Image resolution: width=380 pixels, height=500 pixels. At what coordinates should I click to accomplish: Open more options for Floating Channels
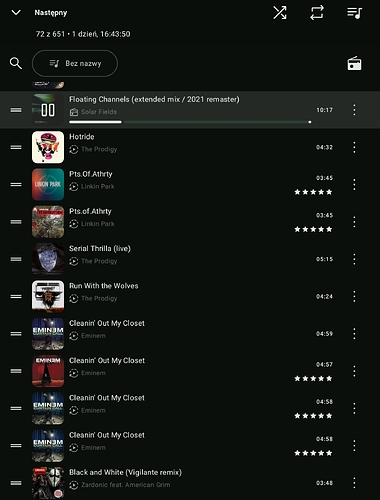(354, 110)
